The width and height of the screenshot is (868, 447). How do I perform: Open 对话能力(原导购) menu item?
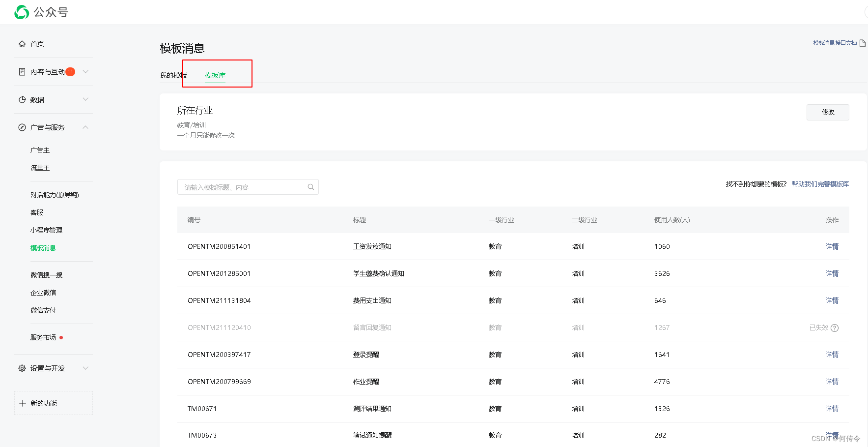[x=55, y=195]
